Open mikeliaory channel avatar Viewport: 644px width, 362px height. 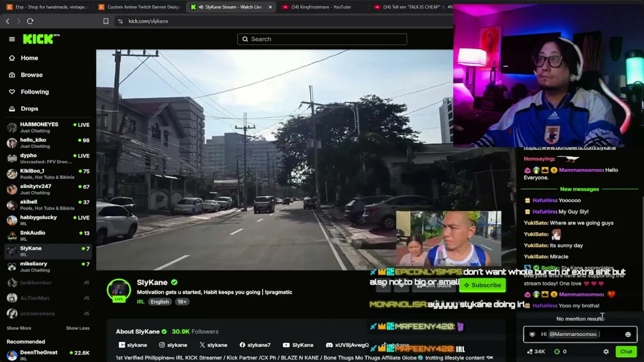pyautogui.click(x=12, y=267)
